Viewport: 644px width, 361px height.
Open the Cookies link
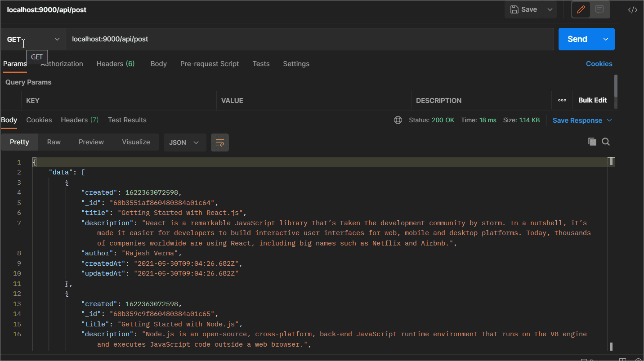point(599,64)
